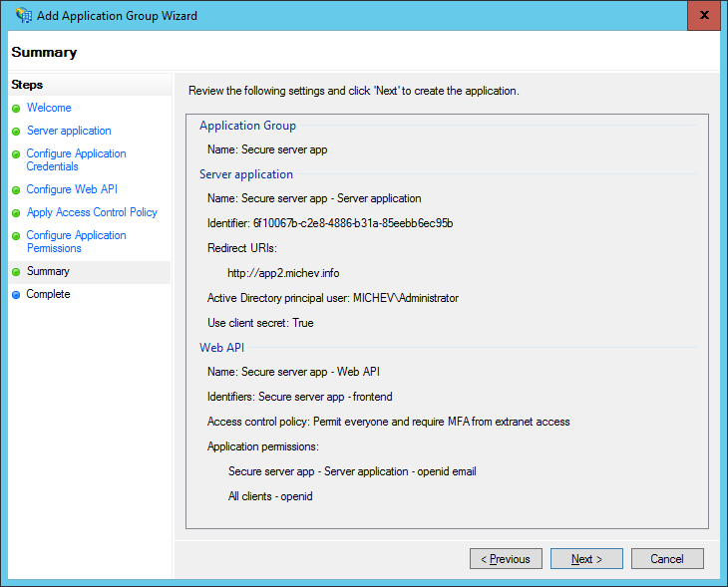This screenshot has height=587, width=728.
Task: Click 'Name: Secure server app' under Application Group
Action: point(267,149)
